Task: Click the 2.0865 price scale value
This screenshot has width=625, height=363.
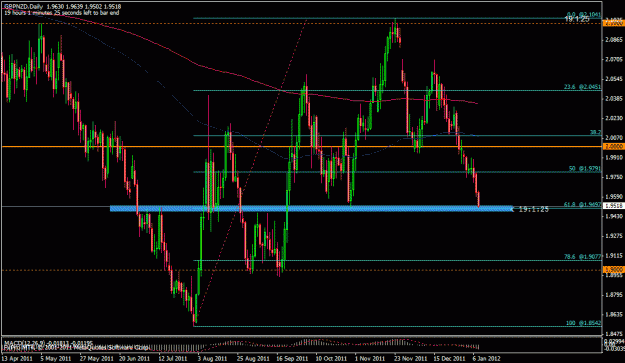Action: tap(613, 40)
